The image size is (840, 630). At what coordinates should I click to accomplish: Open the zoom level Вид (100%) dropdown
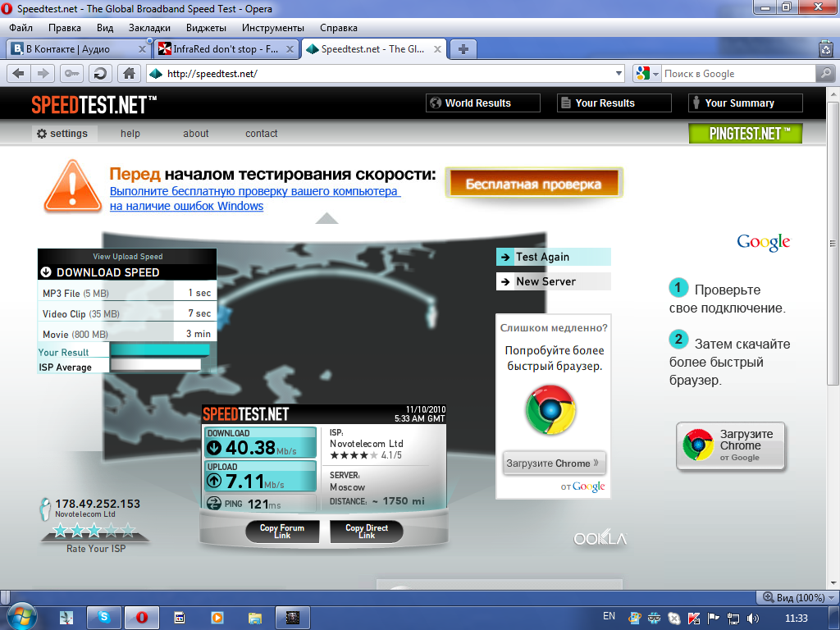coord(798,597)
